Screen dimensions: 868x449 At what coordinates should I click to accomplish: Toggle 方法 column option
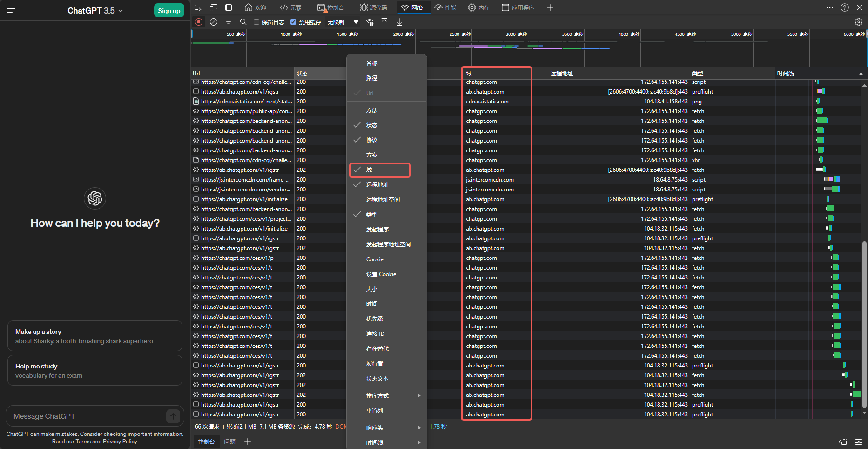[387, 110]
